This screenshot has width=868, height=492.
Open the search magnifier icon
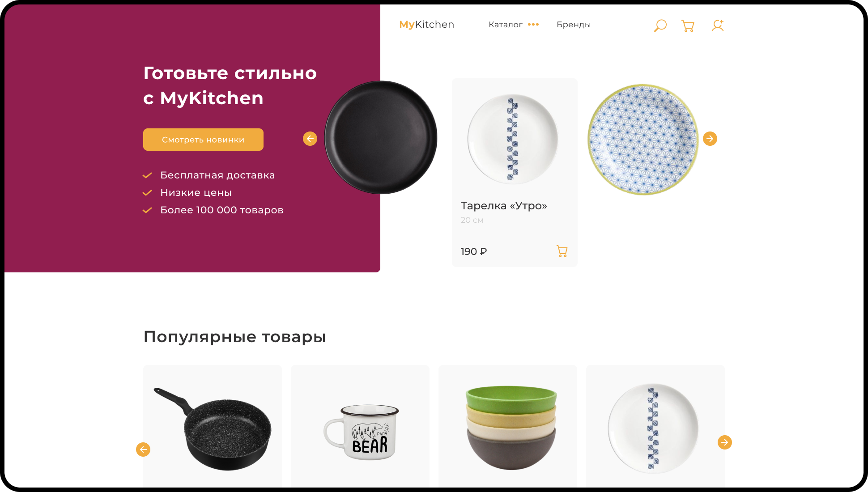click(x=660, y=25)
